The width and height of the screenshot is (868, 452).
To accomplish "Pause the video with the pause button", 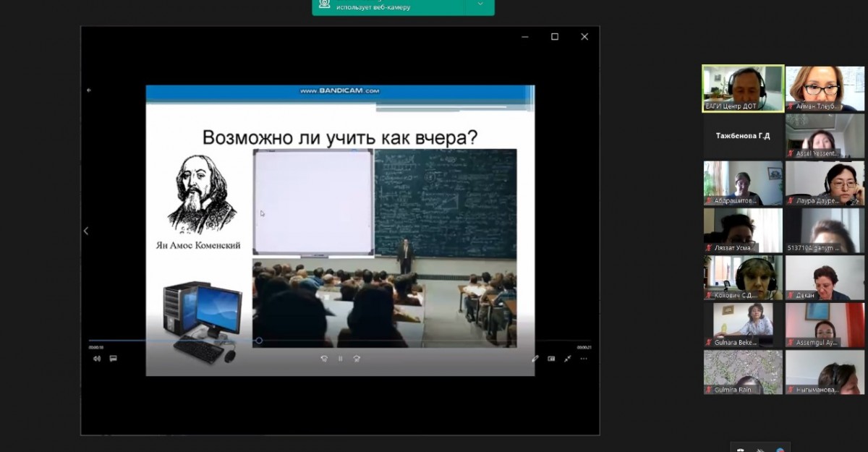I will 340,358.
